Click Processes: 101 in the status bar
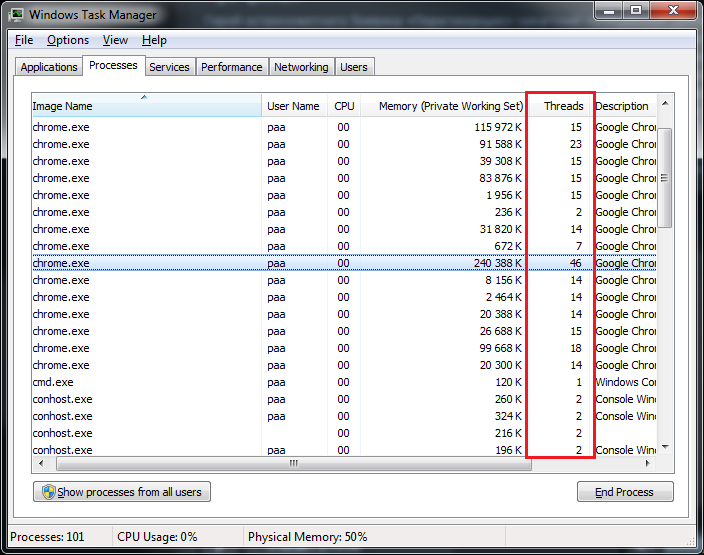The width and height of the screenshot is (704, 555). click(x=47, y=537)
